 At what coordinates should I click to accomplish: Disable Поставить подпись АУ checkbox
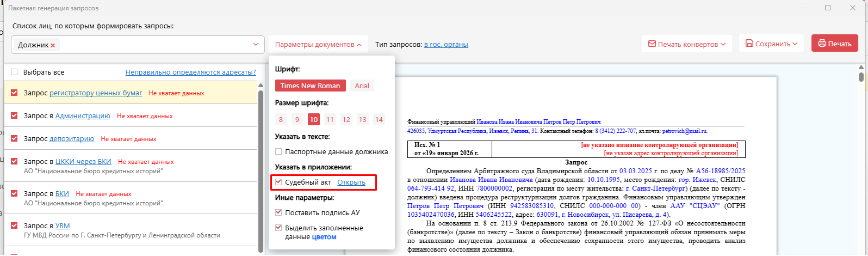point(278,212)
